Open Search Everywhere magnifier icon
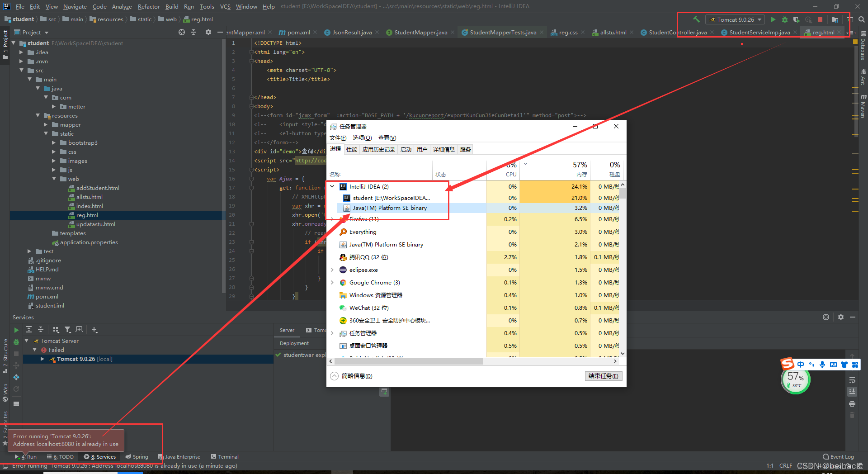This screenshot has width=868, height=474. (862, 19)
